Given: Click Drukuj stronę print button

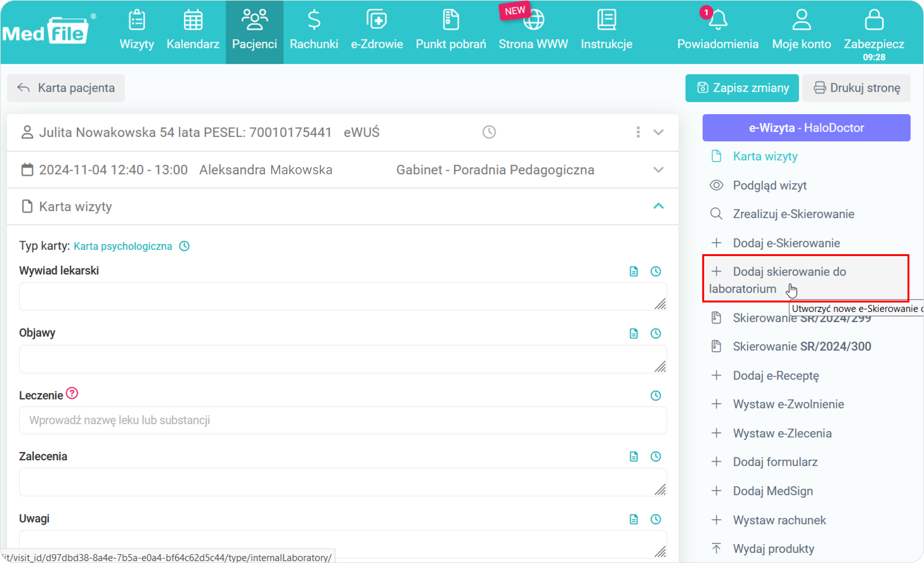Looking at the screenshot, I should pyautogui.click(x=857, y=88).
